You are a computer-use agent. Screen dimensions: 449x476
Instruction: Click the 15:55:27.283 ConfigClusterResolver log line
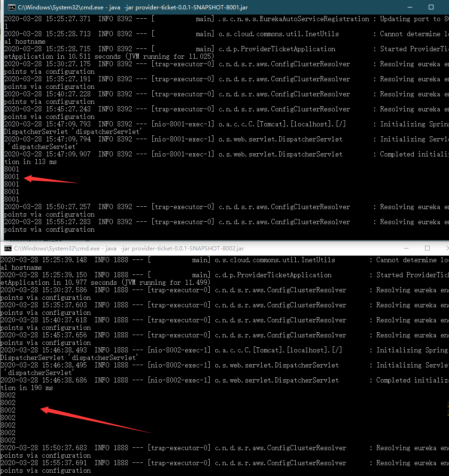(188, 222)
